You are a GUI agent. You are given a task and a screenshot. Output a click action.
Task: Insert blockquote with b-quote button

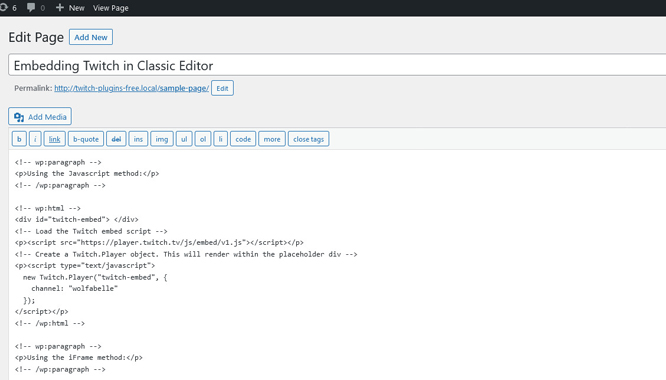click(86, 139)
